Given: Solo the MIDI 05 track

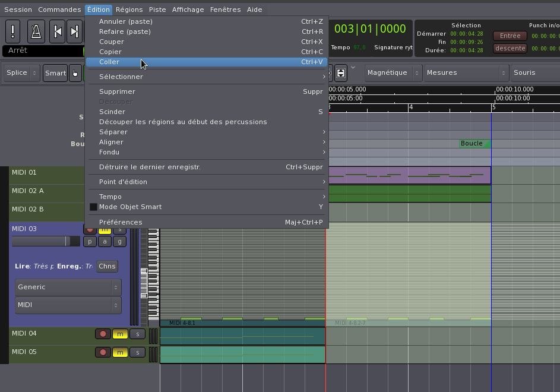Looking at the screenshot, I should click(x=137, y=352).
